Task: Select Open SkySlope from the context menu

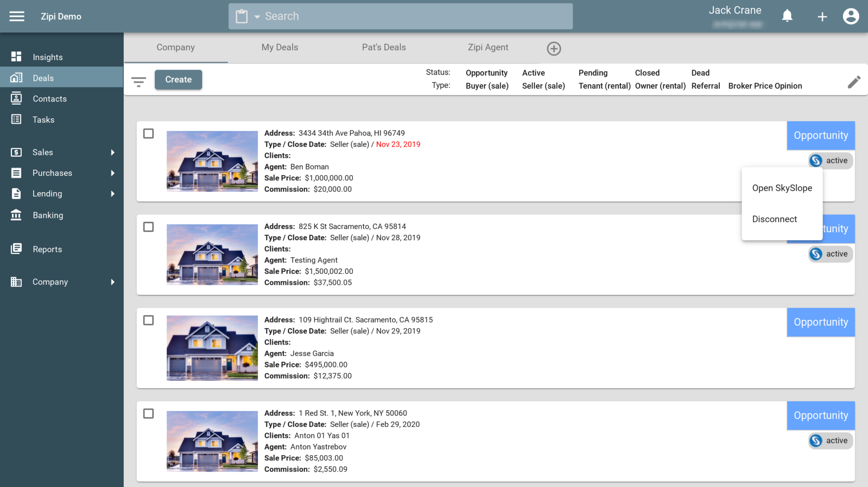Action: click(x=782, y=188)
